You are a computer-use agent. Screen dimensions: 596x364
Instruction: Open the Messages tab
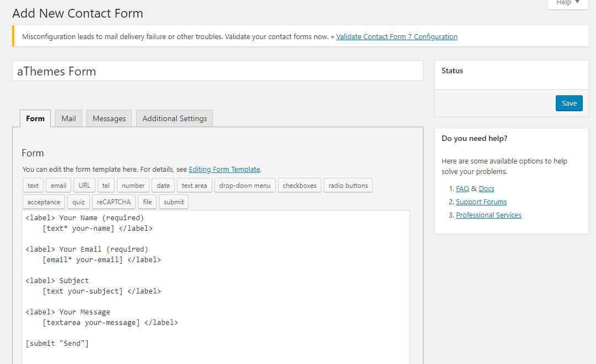point(109,118)
